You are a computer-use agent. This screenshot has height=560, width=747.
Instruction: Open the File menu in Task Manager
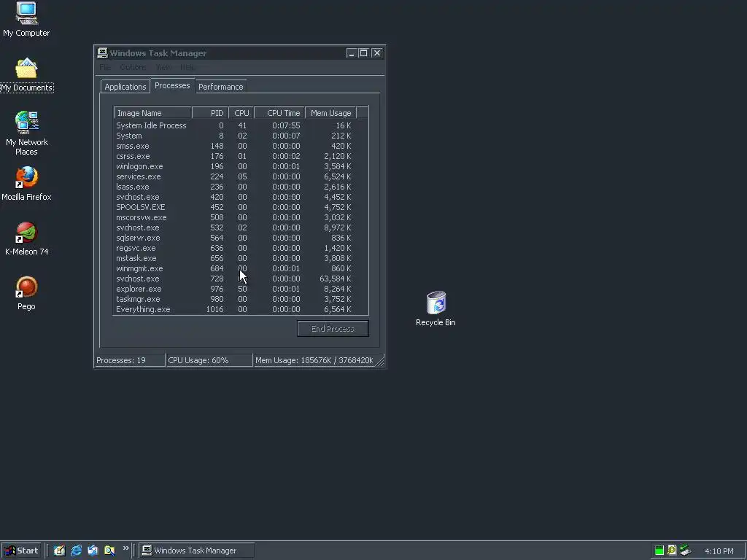tap(105, 67)
